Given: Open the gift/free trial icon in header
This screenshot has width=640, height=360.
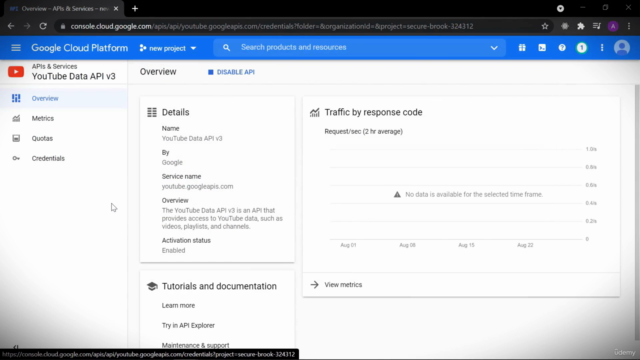Looking at the screenshot, I should [522, 48].
